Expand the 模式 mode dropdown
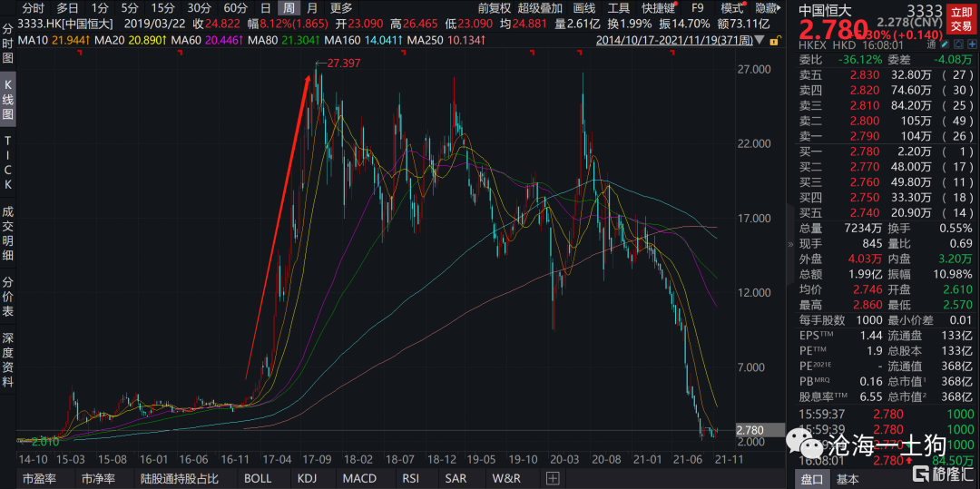The height and width of the screenshot is (489, 980). [731, 7]
